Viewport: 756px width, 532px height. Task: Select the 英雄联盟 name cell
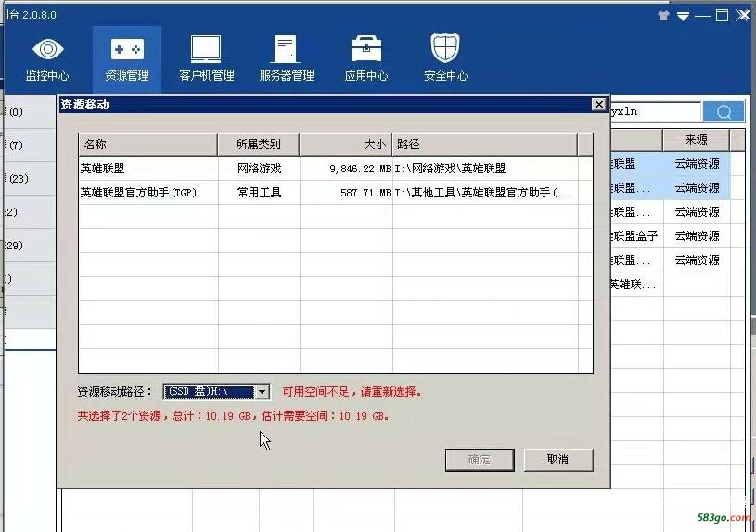pyautogui.click(x=102, y=168)
